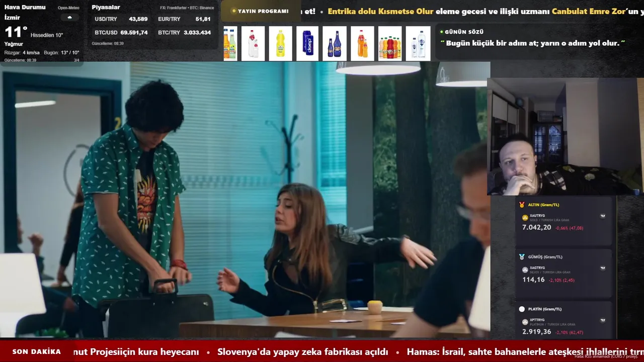Image resolution: width=644 pixels, height=362 pixels.
Task: Click the silver medal icon beside GÜMÜŞ
Action: coord(522,256)
